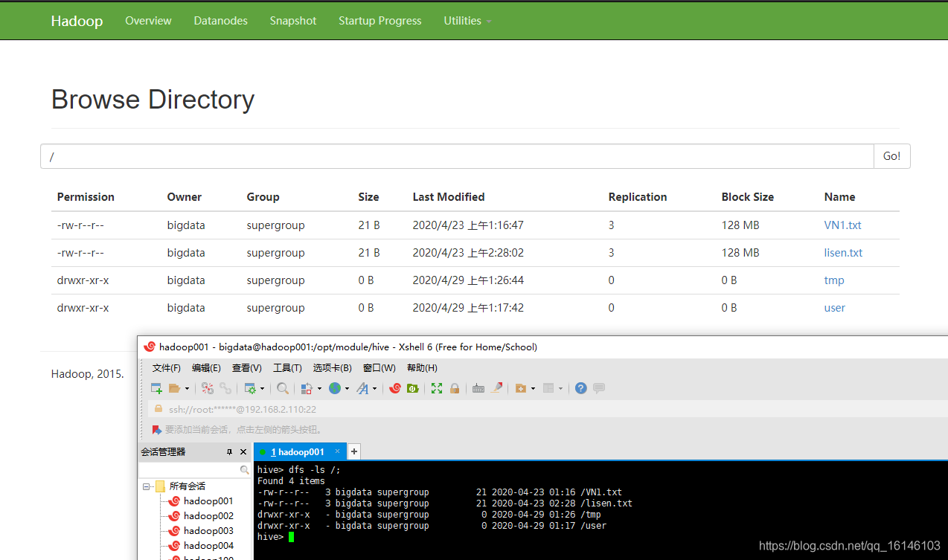Click the directory path input field
The image size is (948, 560).
pos(457,156)
